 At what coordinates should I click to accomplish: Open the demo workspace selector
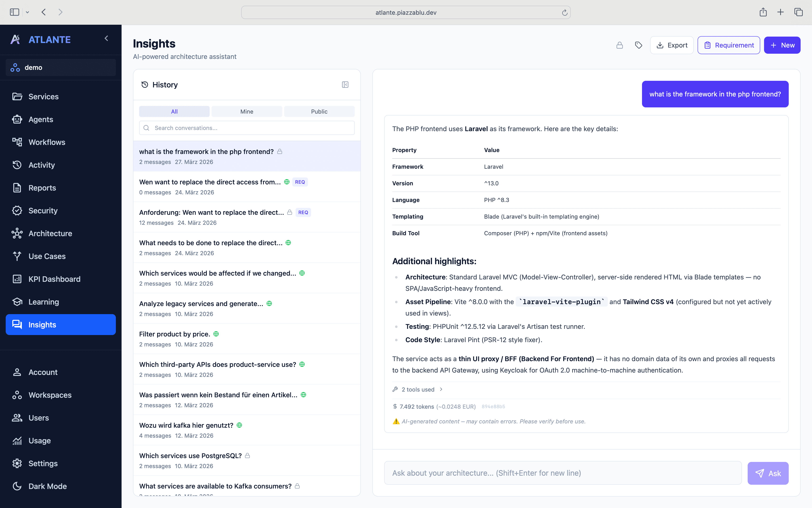pos(61,67)
